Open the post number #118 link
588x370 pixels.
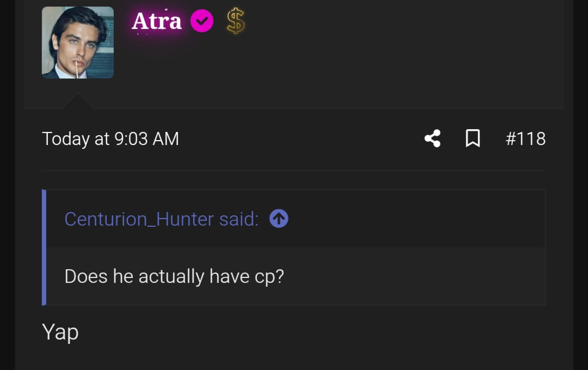[x=525, y=138]
